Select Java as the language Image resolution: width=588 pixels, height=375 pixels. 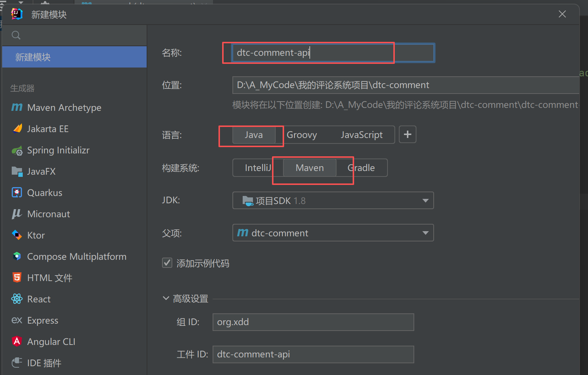[254, 135]
